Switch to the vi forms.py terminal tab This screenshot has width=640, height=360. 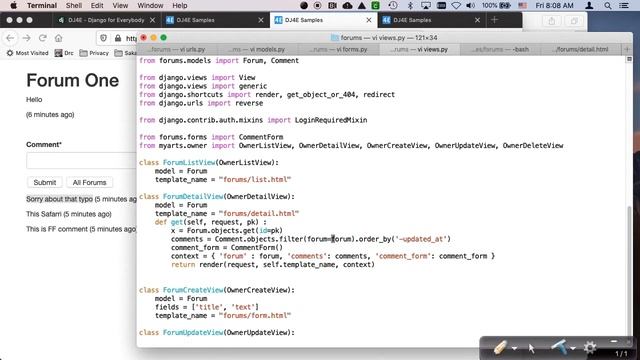coord(338,49)
